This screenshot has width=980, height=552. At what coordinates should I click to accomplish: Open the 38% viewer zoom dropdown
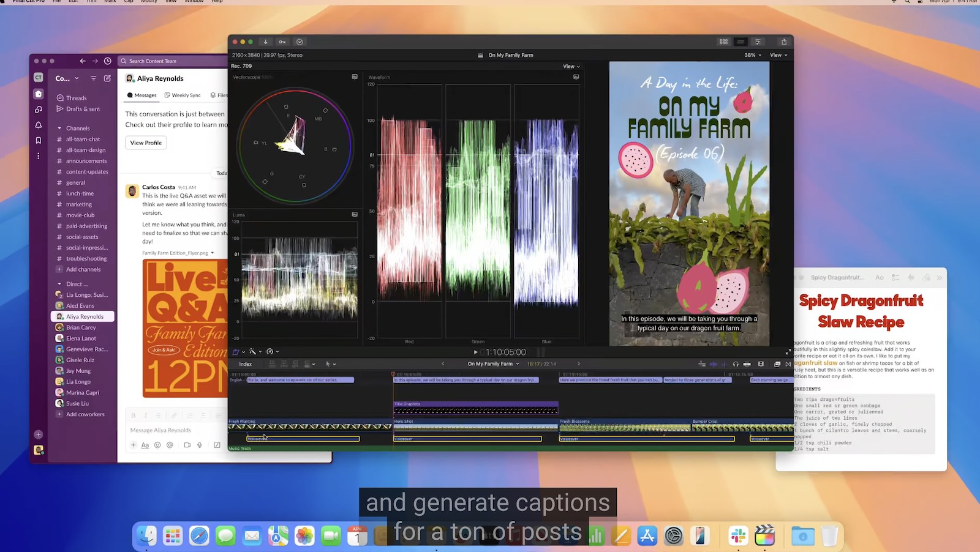point(753,55)
